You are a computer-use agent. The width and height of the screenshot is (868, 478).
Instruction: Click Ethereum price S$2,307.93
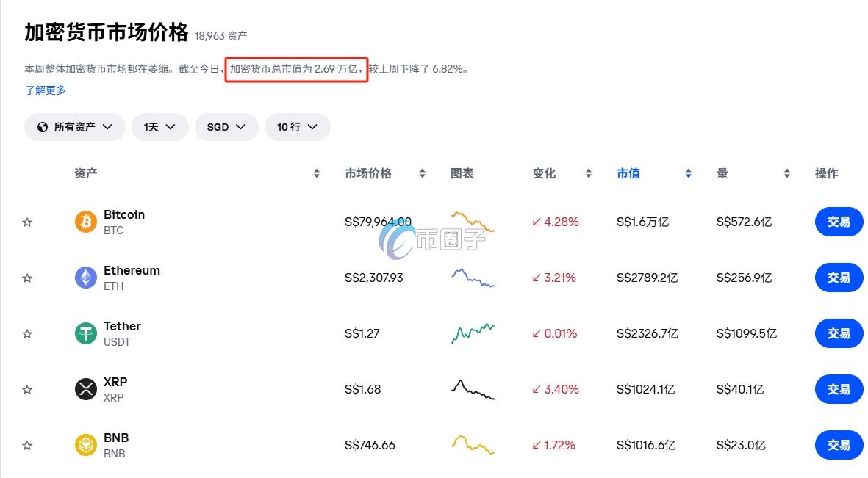click(373, 278)
